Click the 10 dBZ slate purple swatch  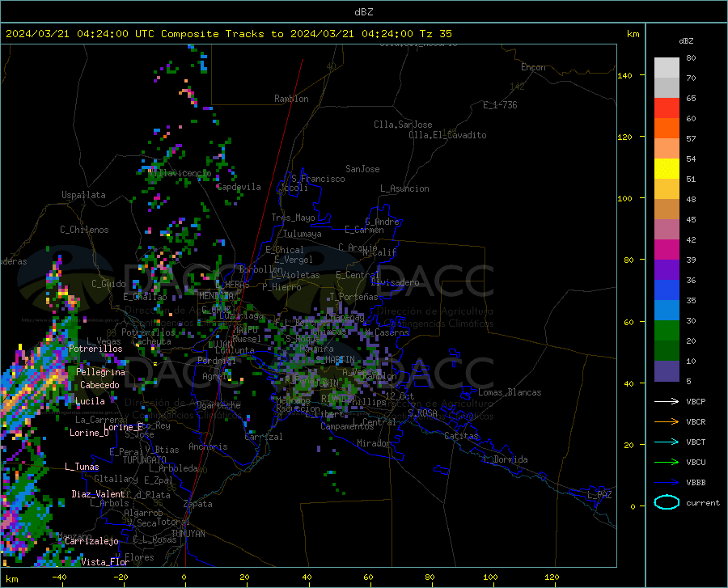(667, 371)
